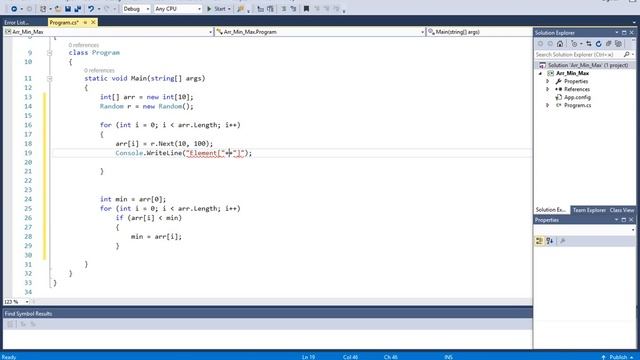Screen dimensions: 640x360
Task: Toggle bookmark with the toolbar bookmark icon
Action: pos(306,9)
